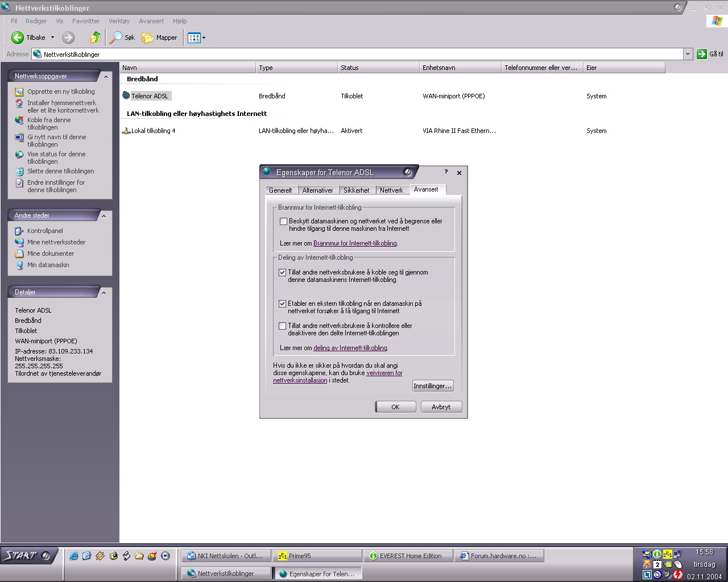
Task: Open veiviseren for nettverksinstallasjon link
Action: click(338, 377)
